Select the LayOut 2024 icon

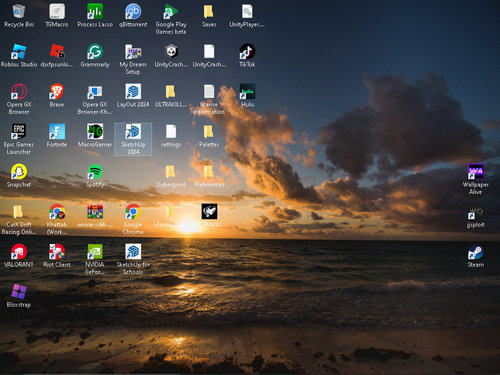point(133,92)
